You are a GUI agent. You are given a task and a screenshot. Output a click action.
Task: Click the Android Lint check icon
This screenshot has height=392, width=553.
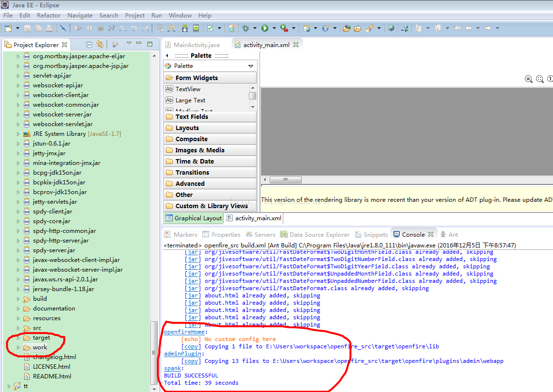210,28
